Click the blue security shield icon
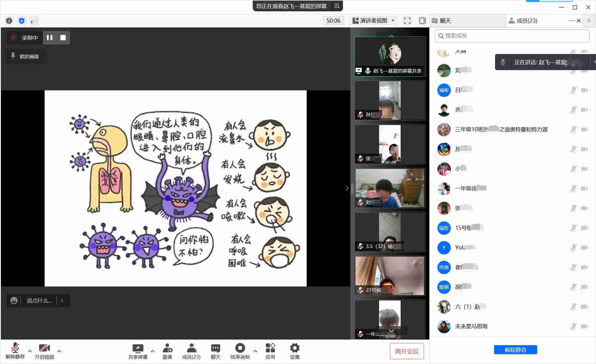Screen dimensions: 596x364 [x=22, y=21]
